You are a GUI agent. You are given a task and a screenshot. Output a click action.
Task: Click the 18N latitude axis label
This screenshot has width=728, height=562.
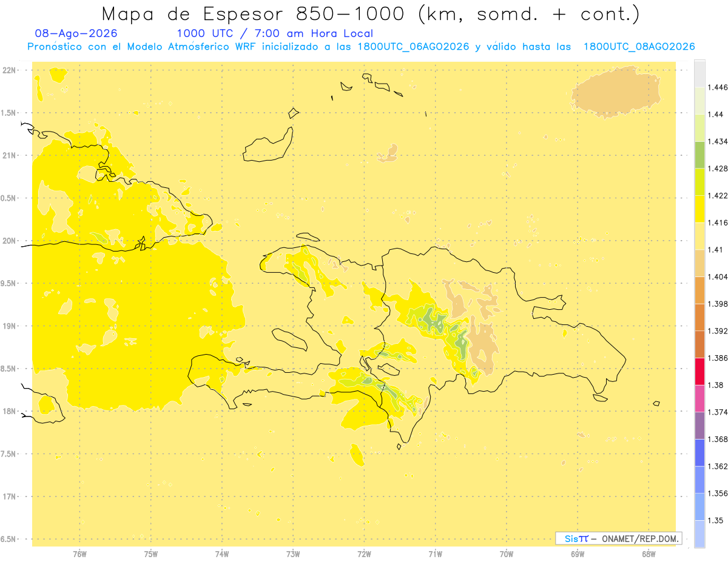[x=10, y=411]
